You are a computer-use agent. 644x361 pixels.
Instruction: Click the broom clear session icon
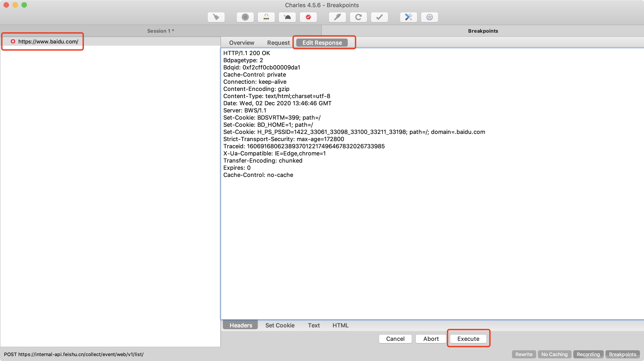216,17
